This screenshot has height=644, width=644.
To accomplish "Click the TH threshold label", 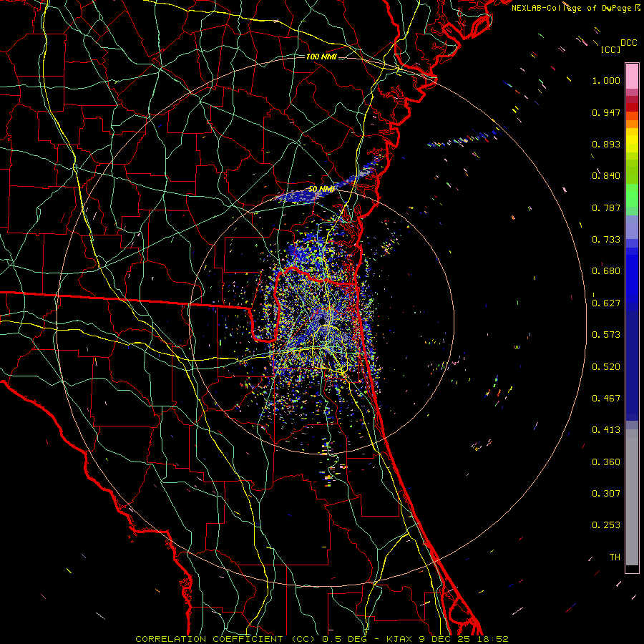I will [x=615, y=557].
